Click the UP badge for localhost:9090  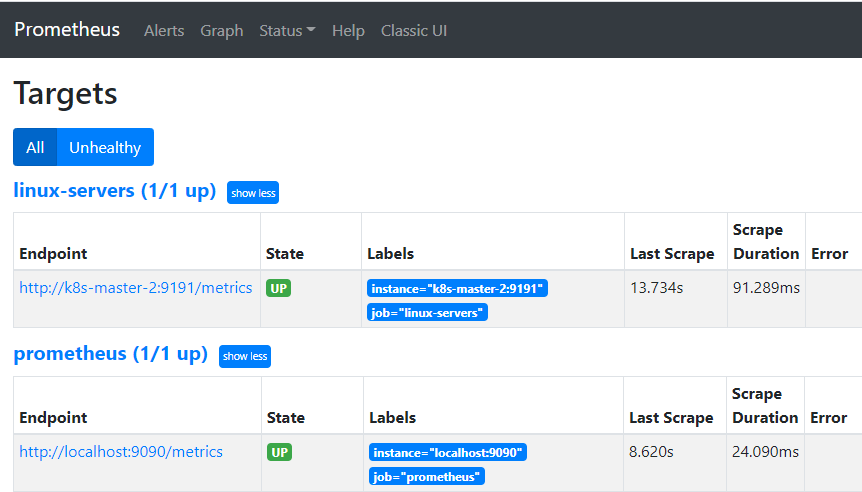tap(279, 452)
